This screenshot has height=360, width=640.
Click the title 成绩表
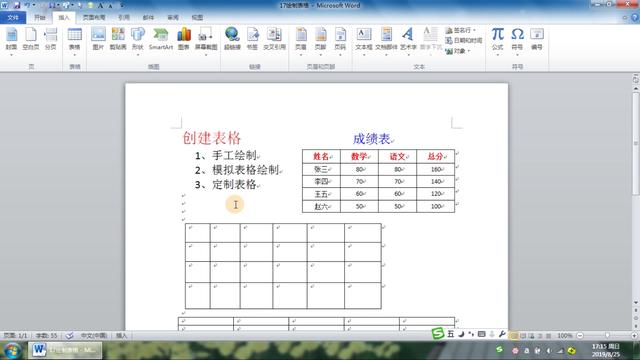pyautogui.click(x=371, y=139)
